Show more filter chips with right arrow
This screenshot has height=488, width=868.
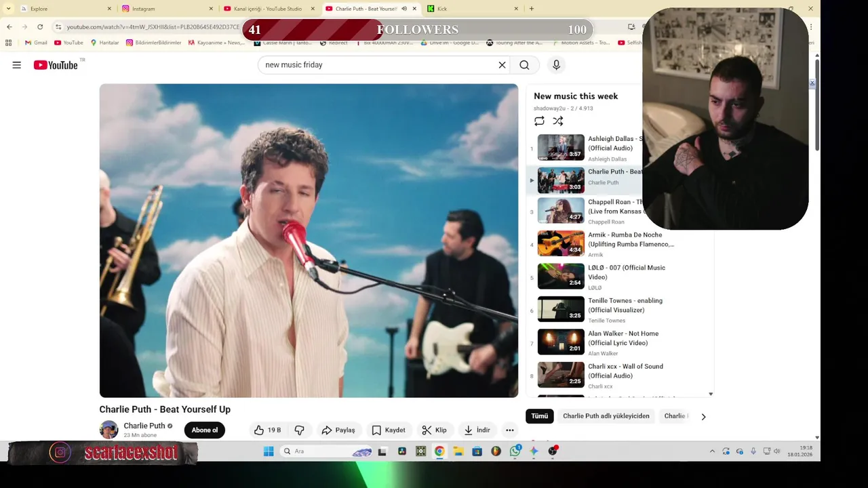click(x=703, y=417)
